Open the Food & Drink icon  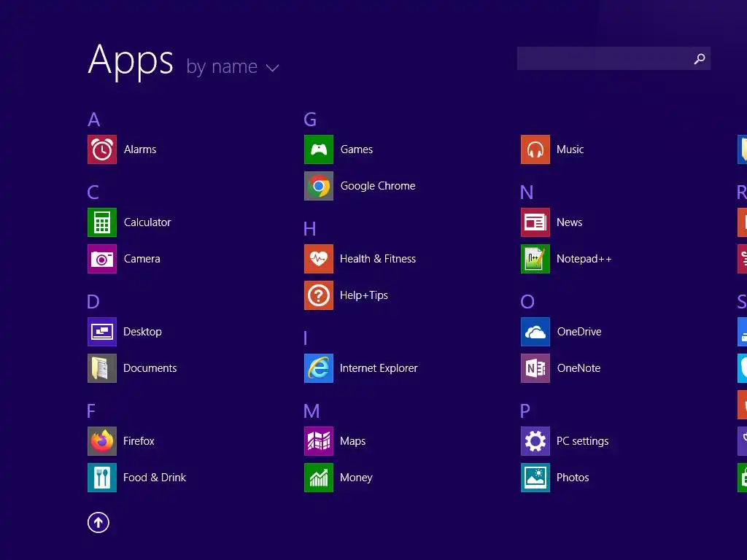(102, 478)
